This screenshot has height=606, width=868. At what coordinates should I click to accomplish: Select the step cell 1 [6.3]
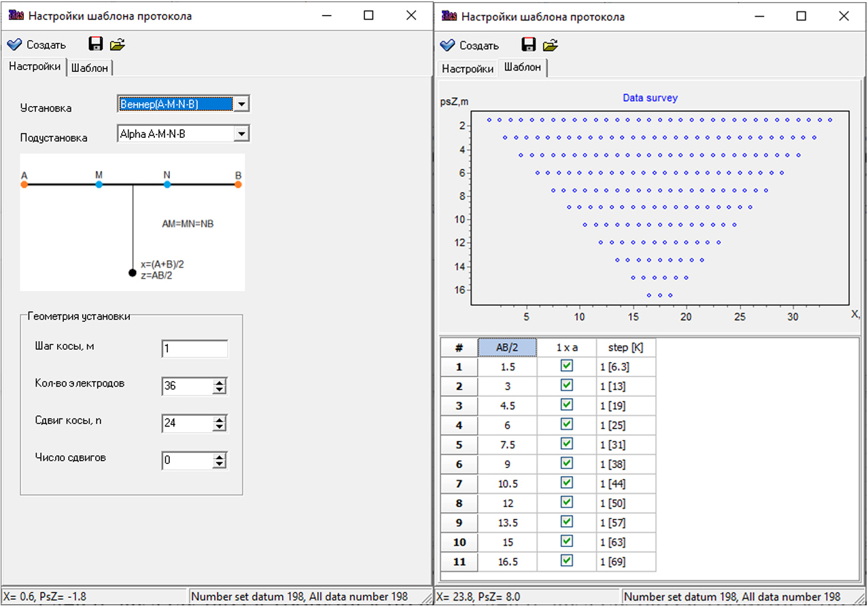pyautogui.click(x=626, y=367)
